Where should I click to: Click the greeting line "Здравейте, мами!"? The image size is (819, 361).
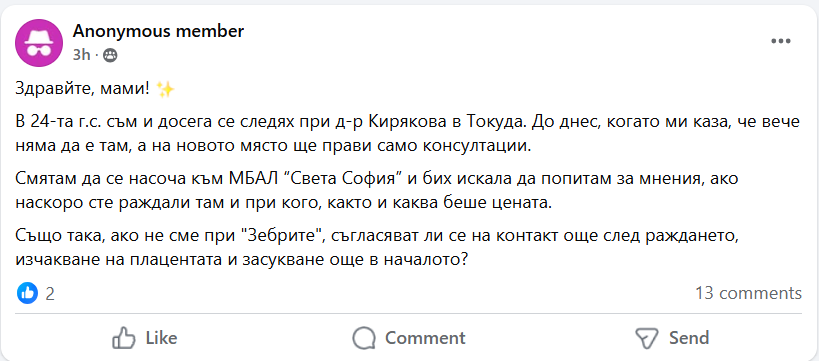83,90
